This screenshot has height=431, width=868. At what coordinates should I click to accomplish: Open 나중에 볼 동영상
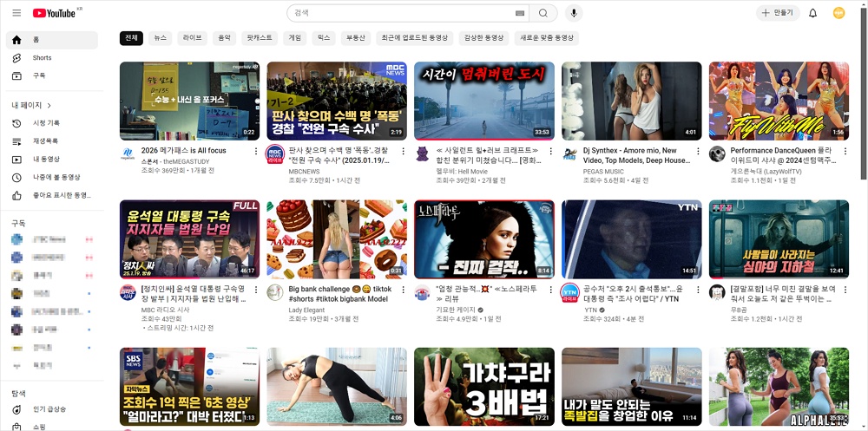52,178
